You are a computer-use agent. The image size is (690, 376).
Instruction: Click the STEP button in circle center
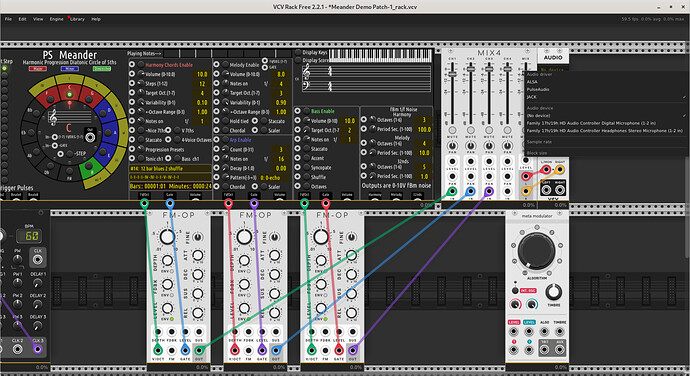point(70,154)
